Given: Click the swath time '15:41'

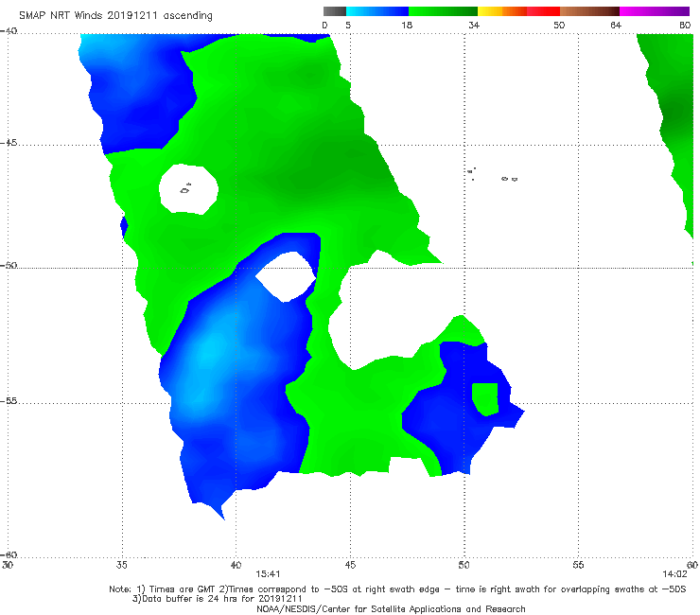Looking at the screenshot, I should (268, 574).
